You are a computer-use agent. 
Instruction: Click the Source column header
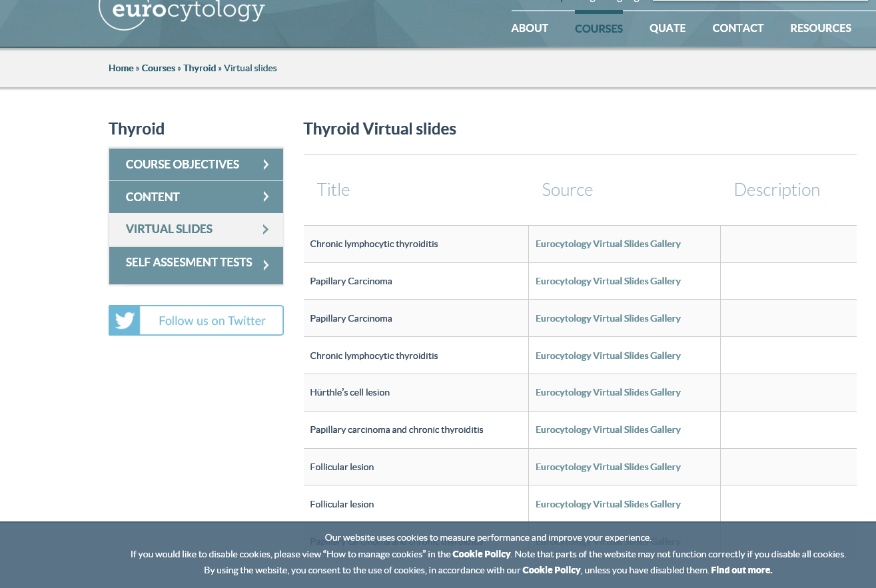click(x=568, y=190)
